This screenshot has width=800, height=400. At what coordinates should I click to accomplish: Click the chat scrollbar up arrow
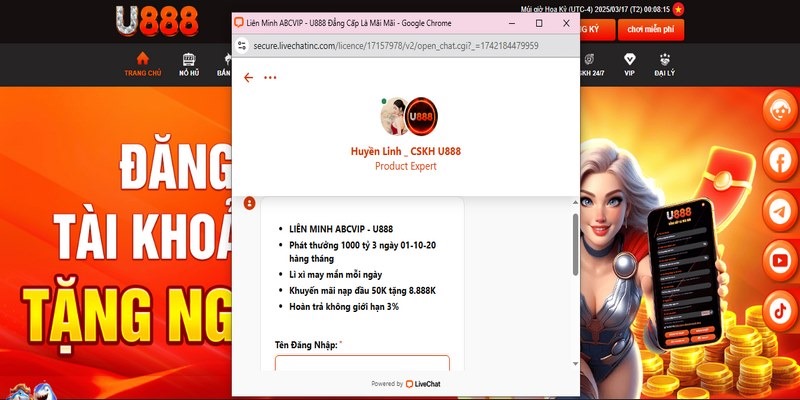tap(576, 203)
